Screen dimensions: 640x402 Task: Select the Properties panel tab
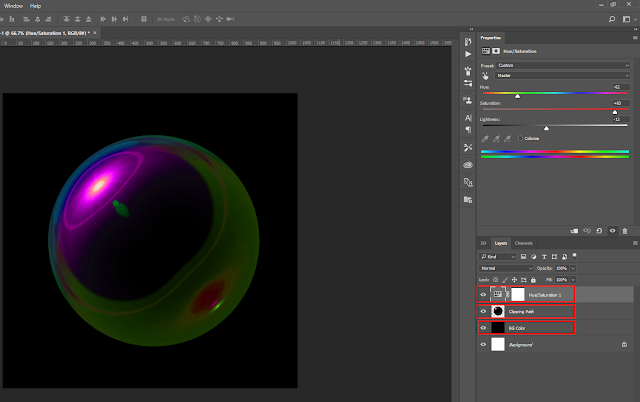coord(491,38)
